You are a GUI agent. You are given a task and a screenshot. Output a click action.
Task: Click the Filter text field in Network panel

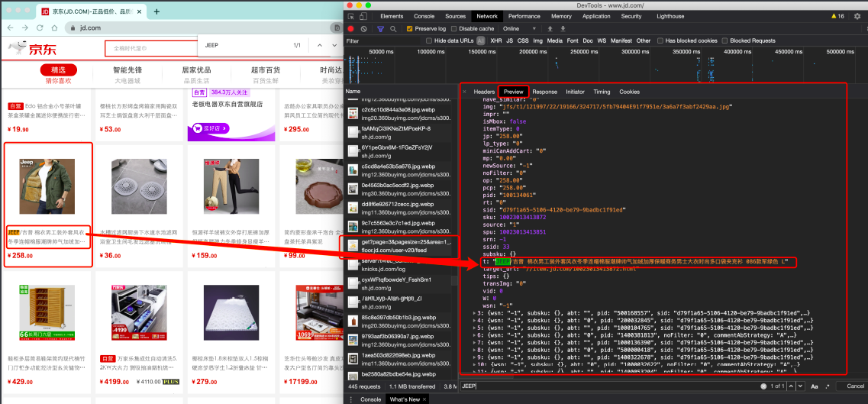click(x=383, y=41)
